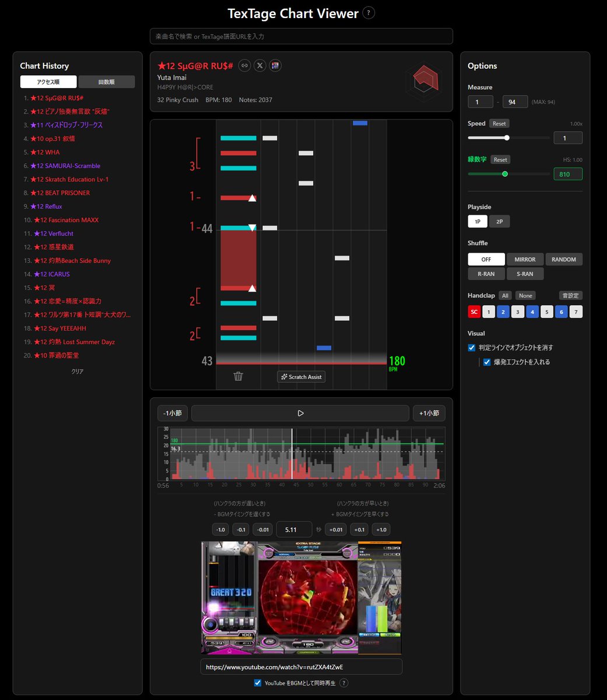The image size is (607, 700).
Task: Open ★12 WHA from history
Action: point(45,152)
